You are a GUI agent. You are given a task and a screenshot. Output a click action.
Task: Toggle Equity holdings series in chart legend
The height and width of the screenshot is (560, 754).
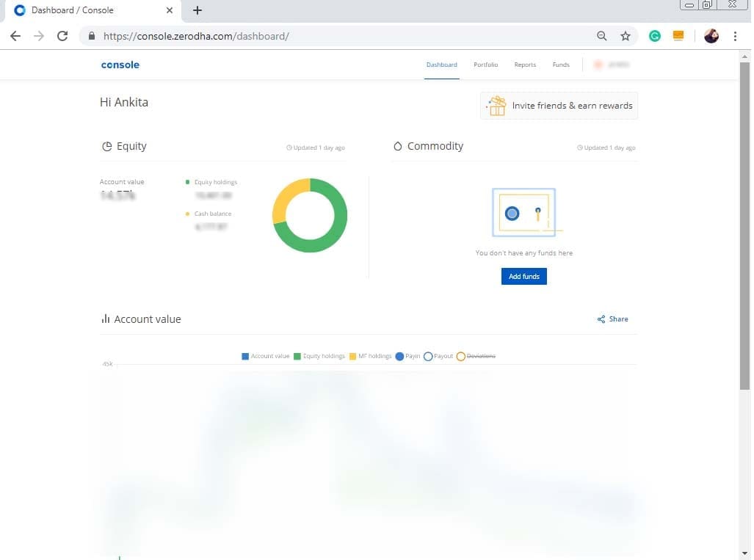pyautogui.click(x=319, y=356)
